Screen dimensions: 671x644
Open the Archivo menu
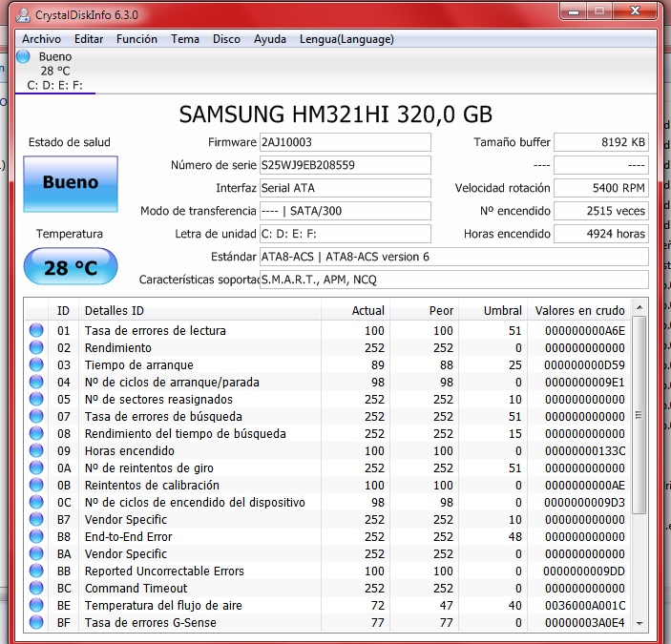(x=41, y=39)
